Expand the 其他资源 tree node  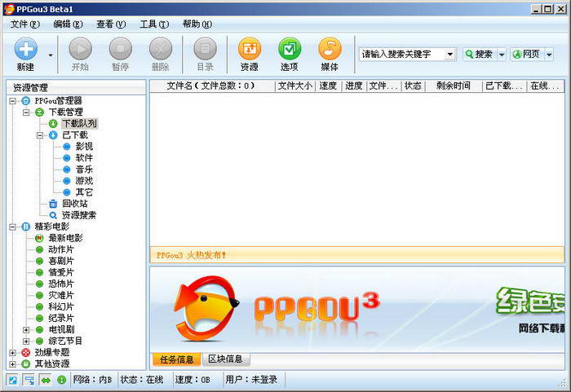[x=13, y=364]
